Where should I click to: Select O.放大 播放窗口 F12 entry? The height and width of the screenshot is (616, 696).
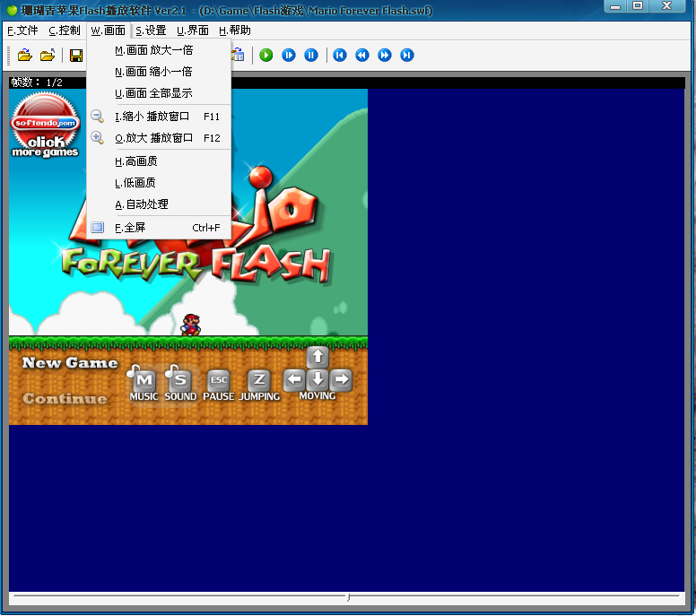159,138
